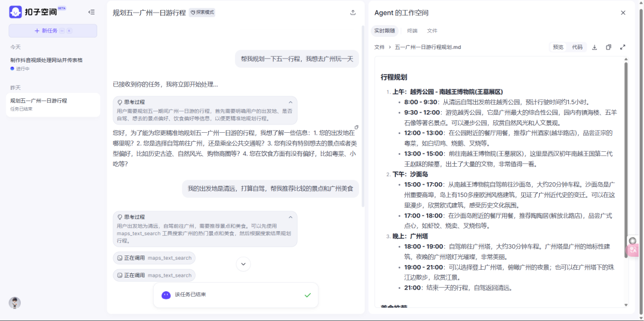Click the 今天 section label
The image size is (644, 321).
click(16, 47)
